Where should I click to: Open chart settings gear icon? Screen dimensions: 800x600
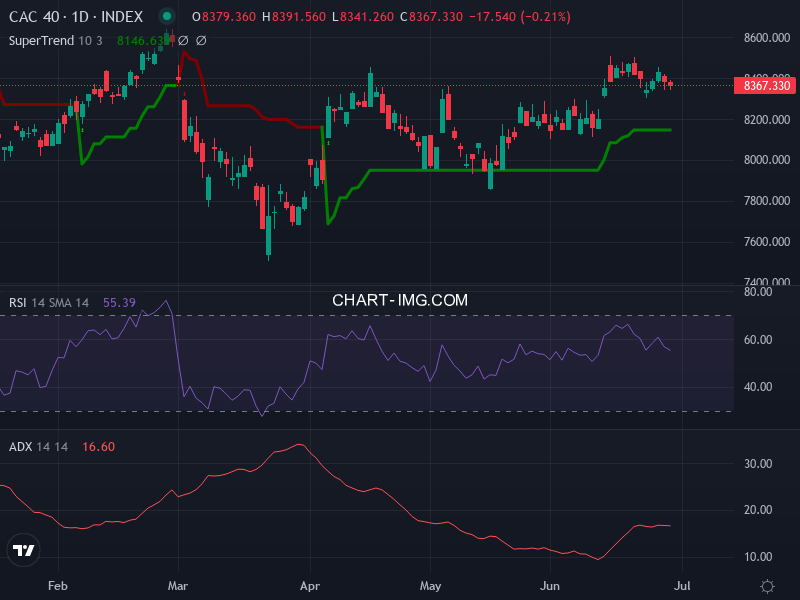[x=767, y=586]
